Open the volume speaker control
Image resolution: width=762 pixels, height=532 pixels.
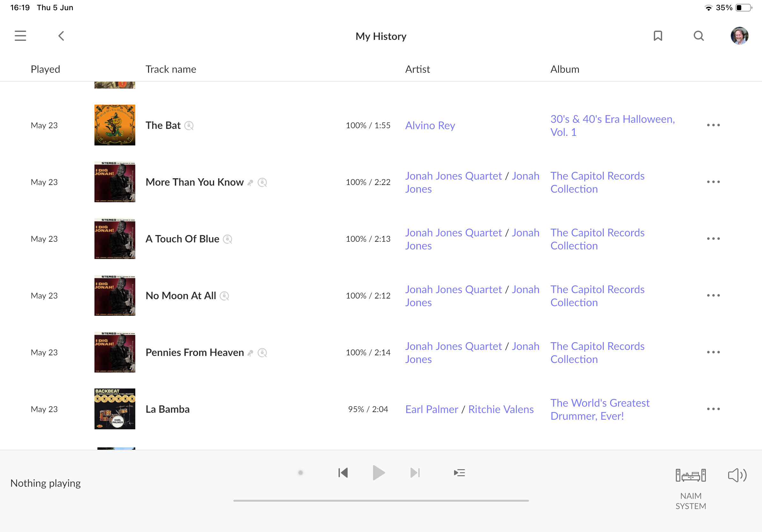(x=737, y=475)
